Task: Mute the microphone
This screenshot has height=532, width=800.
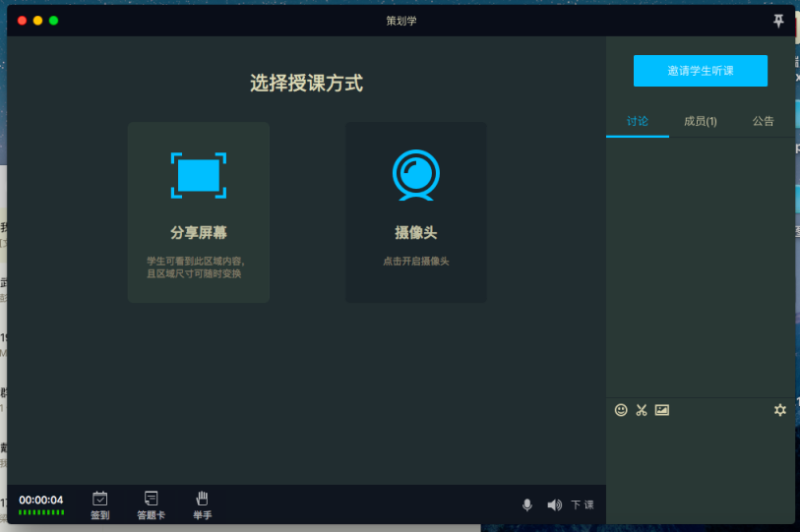Action: pyautogui.click(x=526, y=504)
